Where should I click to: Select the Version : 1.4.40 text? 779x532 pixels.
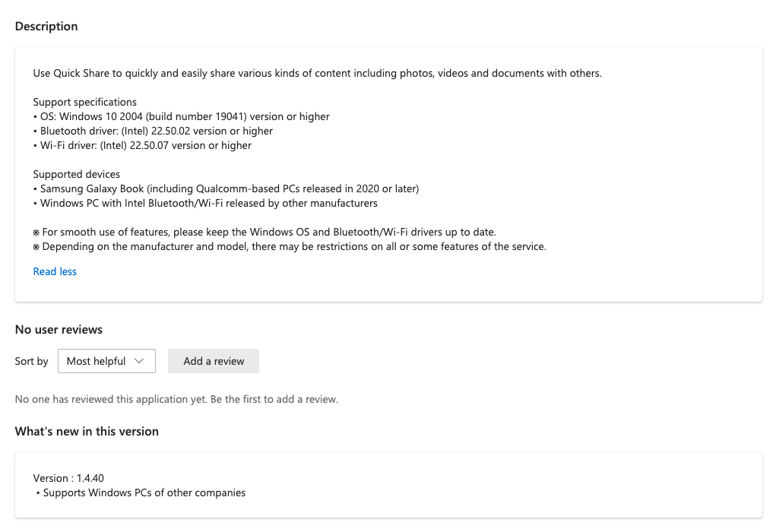68,478
